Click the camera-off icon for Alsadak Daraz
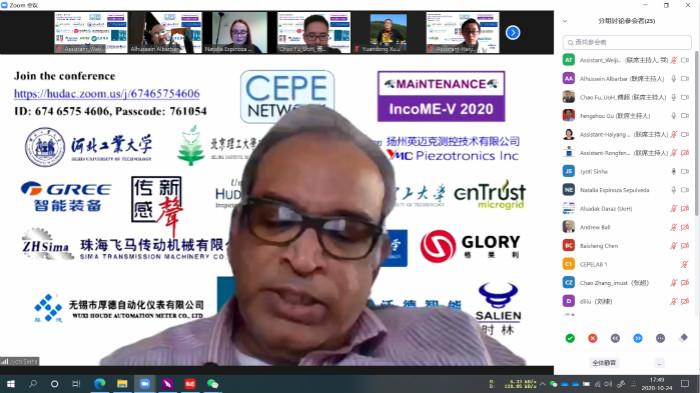 (685, 209)
